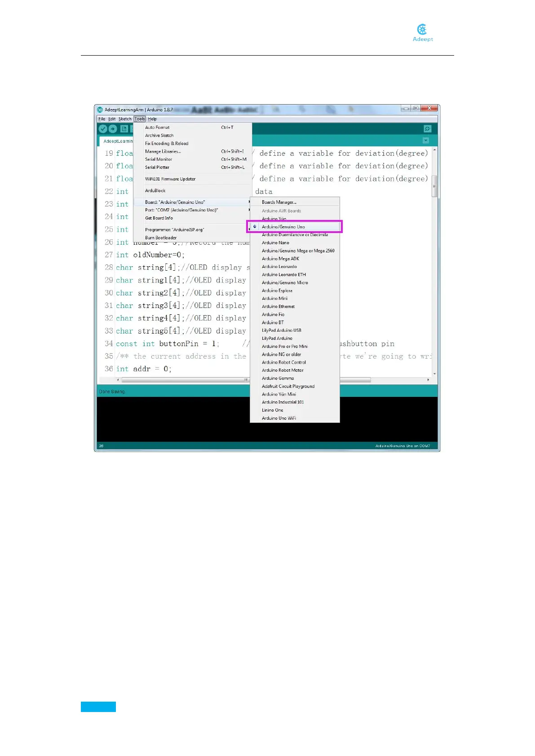Viewport: 535px width, 756px height.
Task: Close the open Tools menu
Action: pyautogui.click(x=140, y=119)
